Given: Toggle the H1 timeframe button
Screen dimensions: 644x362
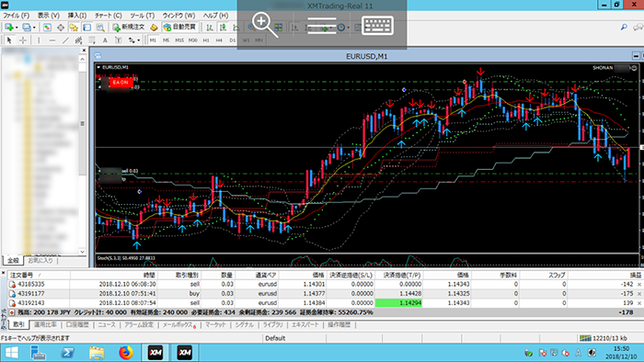Looking at the screenshot, I should point(206,40).
